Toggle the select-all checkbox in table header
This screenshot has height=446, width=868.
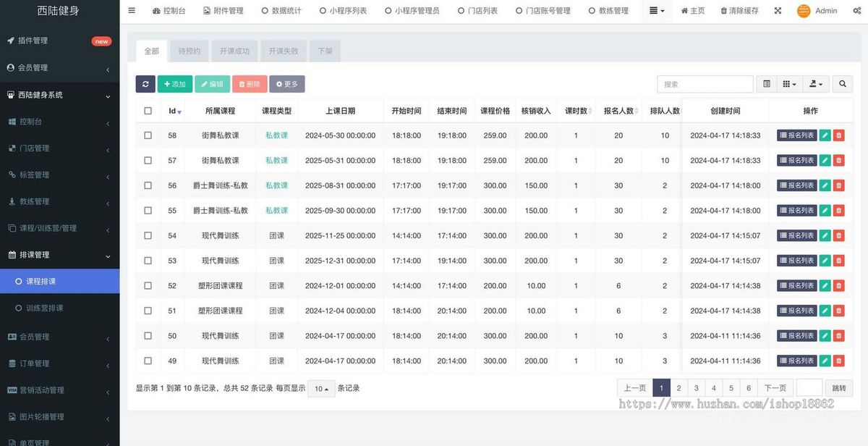(148, 110)
